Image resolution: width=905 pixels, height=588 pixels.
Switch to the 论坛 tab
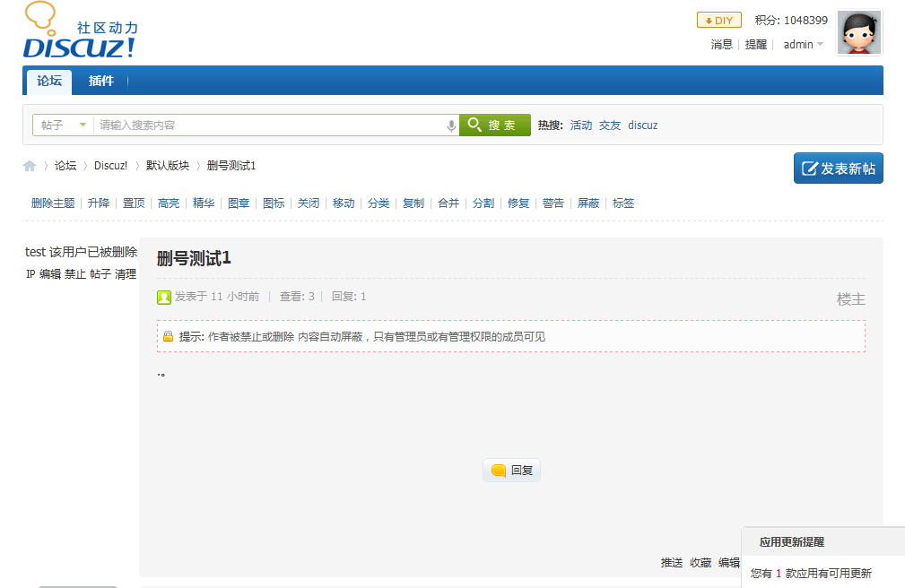49,82
